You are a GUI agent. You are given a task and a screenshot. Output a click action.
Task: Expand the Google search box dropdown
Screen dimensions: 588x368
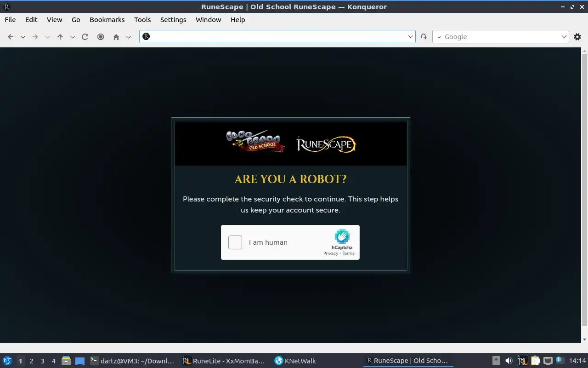[x=564, y=37]
